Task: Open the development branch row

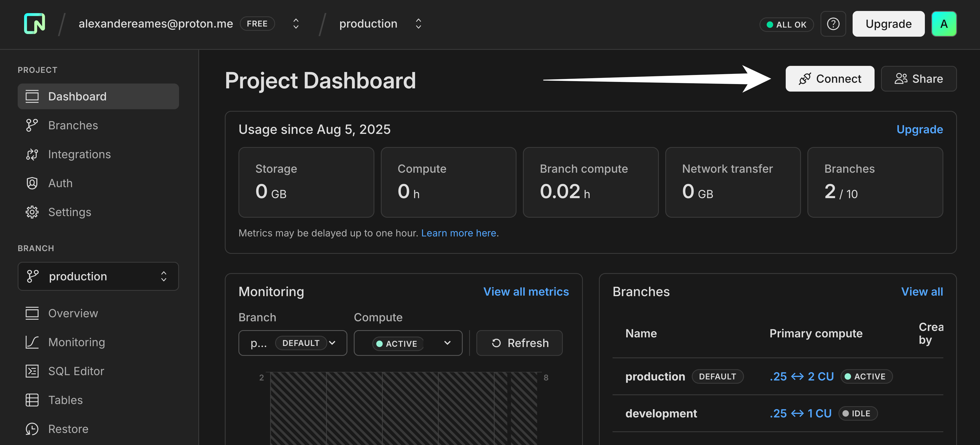Action: pos(778,413)
